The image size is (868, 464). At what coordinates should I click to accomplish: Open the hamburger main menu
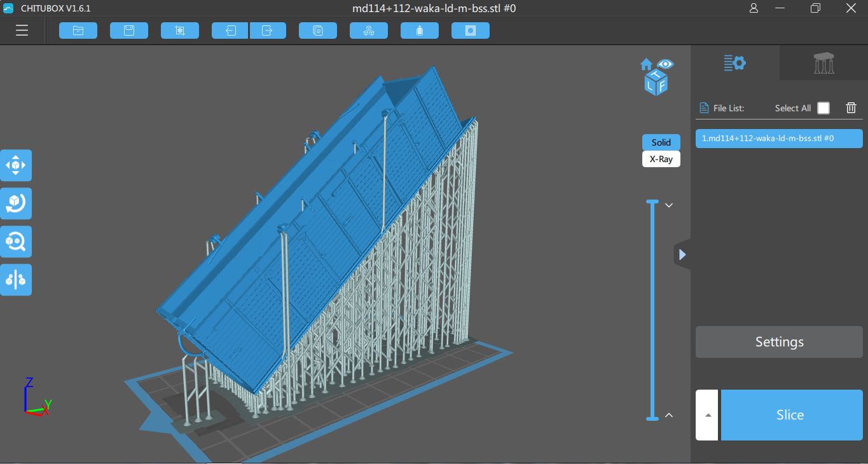coord(22,31)
